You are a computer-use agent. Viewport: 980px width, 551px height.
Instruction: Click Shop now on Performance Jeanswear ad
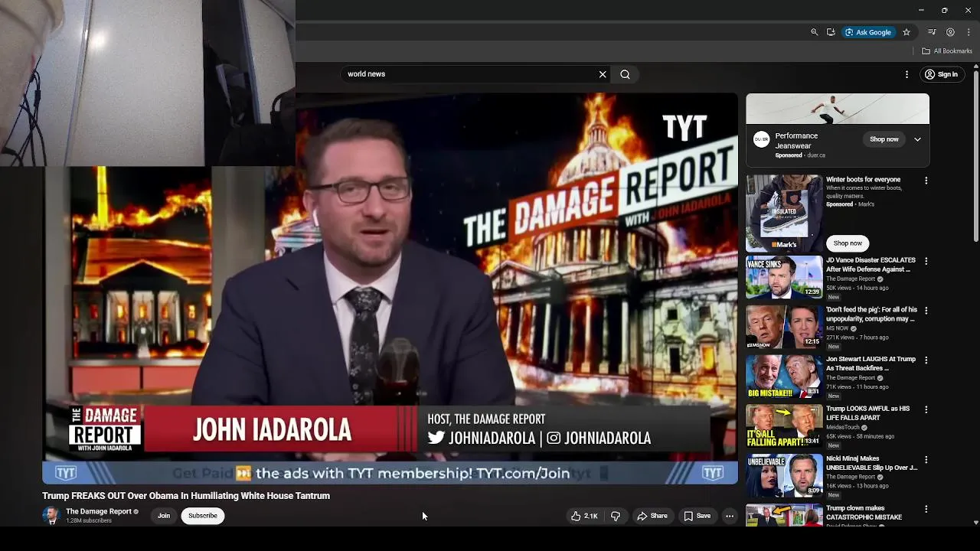[x=884, y=139]
